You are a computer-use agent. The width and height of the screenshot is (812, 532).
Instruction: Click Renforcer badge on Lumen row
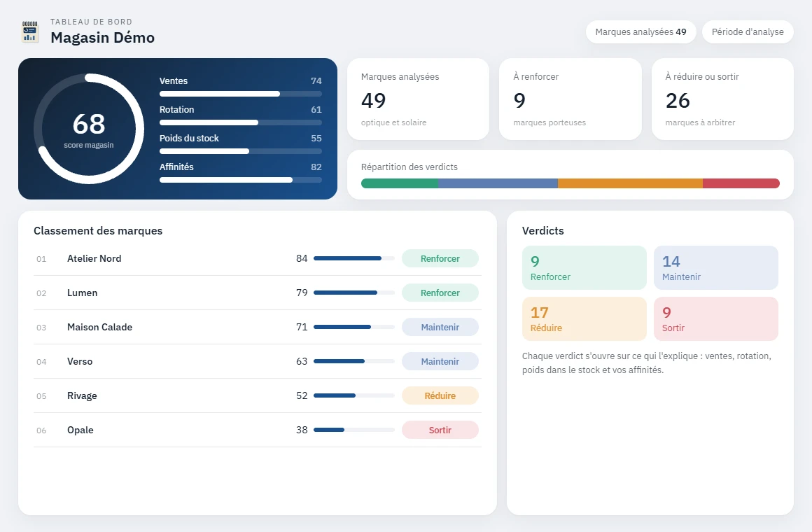pos(440,293)
